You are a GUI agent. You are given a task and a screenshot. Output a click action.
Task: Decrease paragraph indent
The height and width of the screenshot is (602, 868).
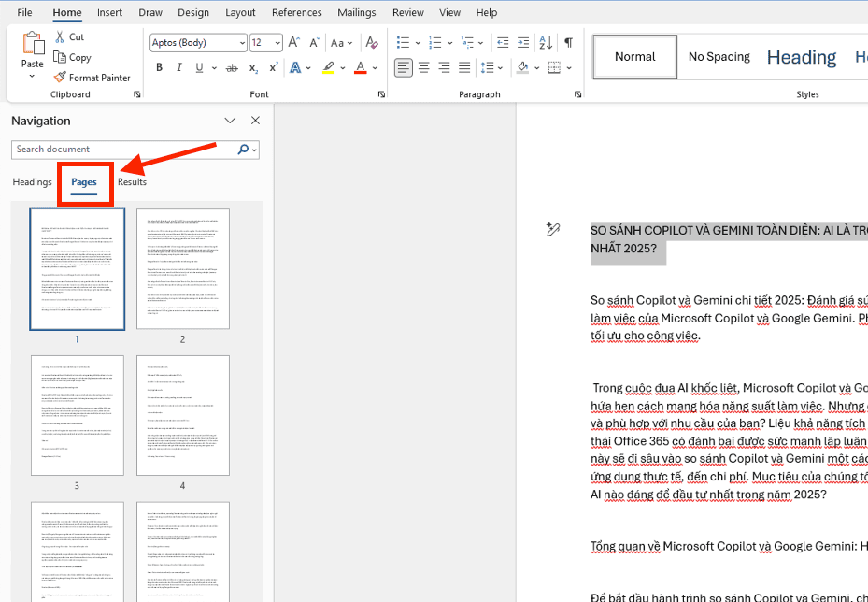[x=502, y=43]
